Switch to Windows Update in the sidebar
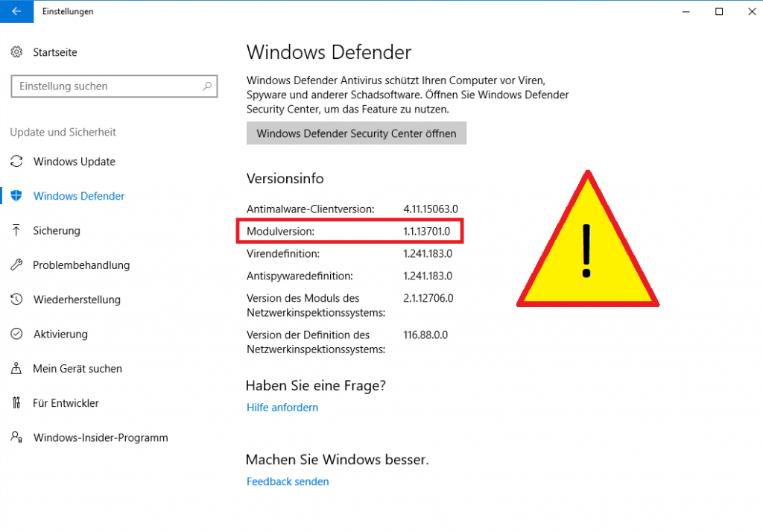763x532 pixels. (x=75, y=161)
